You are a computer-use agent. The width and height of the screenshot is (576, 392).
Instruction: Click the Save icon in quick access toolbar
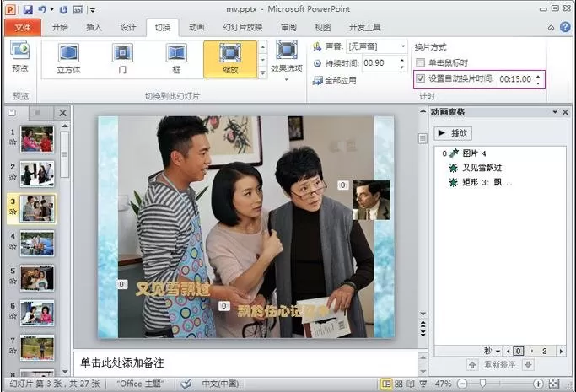(x=28, y=9)
